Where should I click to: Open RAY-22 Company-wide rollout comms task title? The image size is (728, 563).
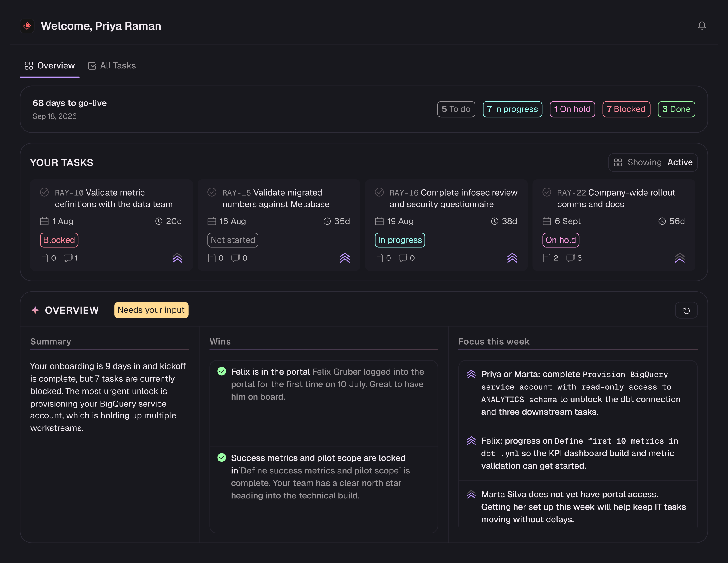tap(616, 198)
